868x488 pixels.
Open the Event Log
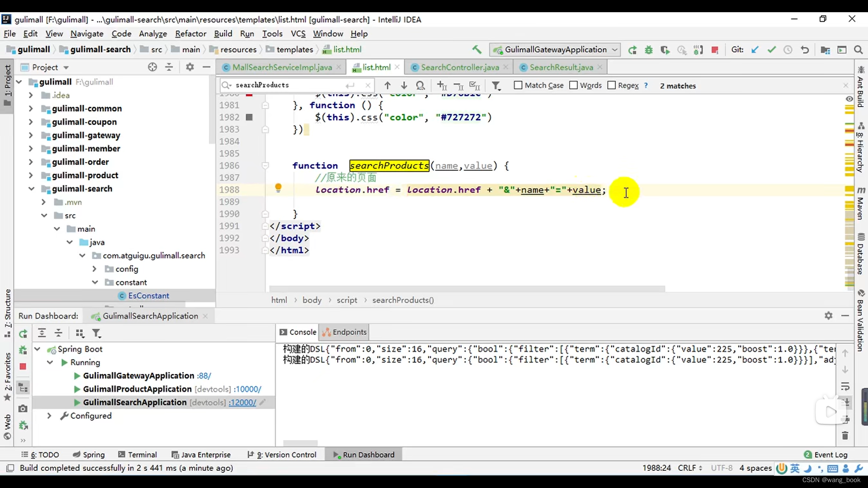click(826, 455)
